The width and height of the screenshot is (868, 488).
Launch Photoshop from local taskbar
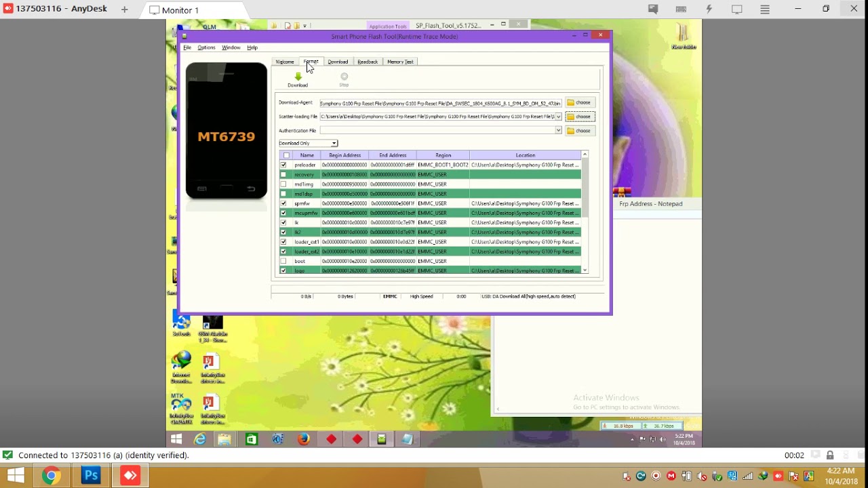(91, 476)
